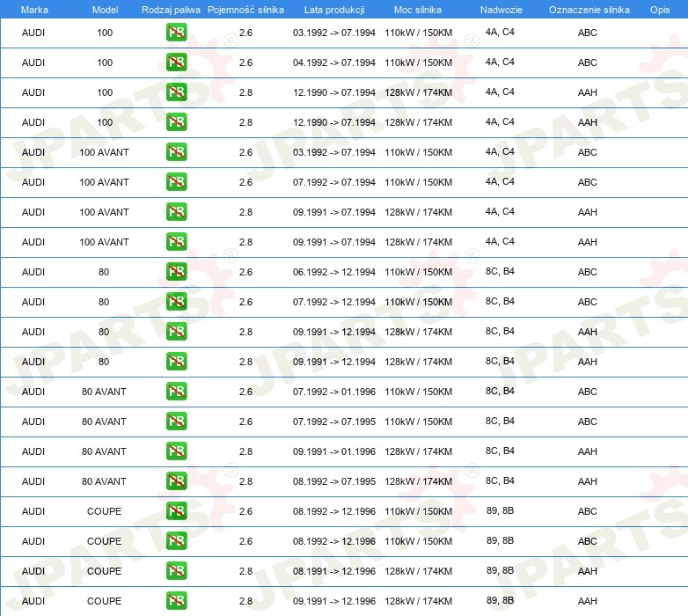Click 'COUPE' in the row dated 08.1991 -> 12.1996
Viewport: 688px width, 616px height.
104,571
